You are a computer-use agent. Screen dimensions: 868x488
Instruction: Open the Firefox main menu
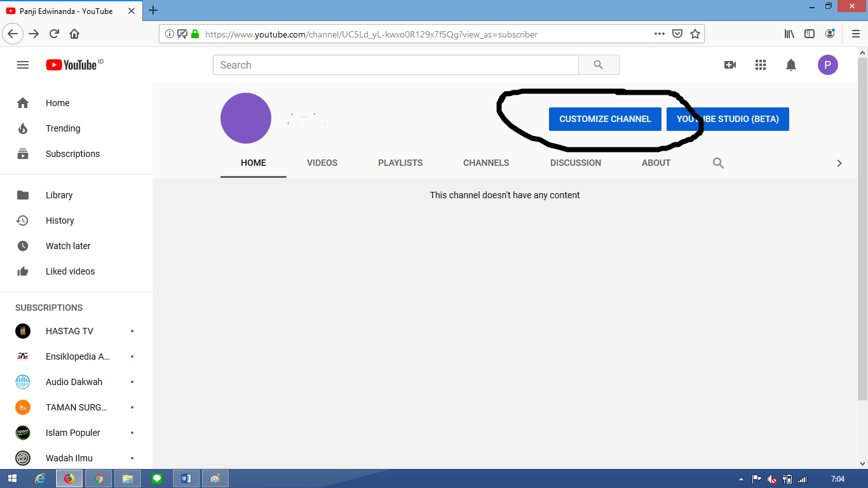click(855, 34)
